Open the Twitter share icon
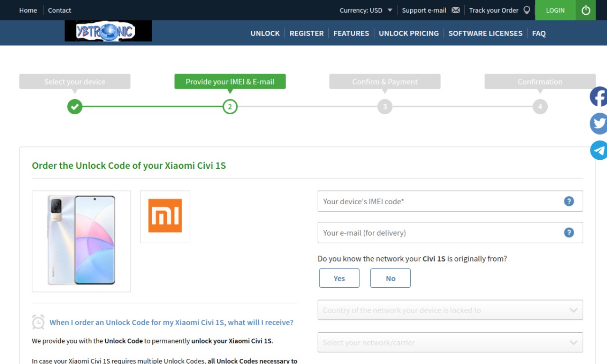 pos(598,124)
